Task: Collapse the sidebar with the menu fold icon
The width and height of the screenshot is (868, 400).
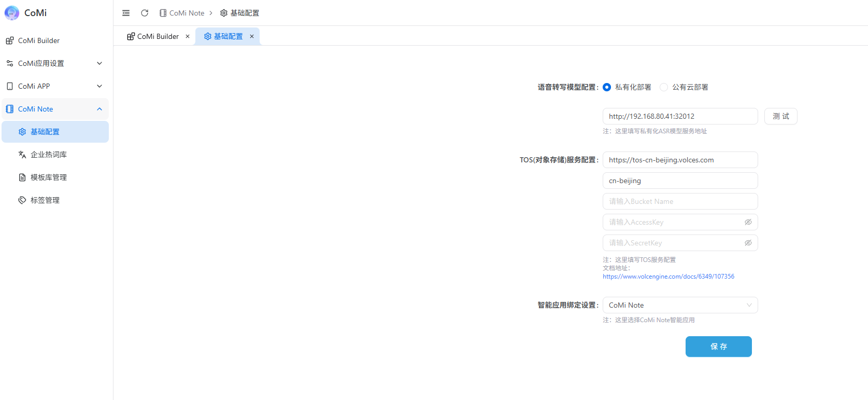Action: click(126, 13)
